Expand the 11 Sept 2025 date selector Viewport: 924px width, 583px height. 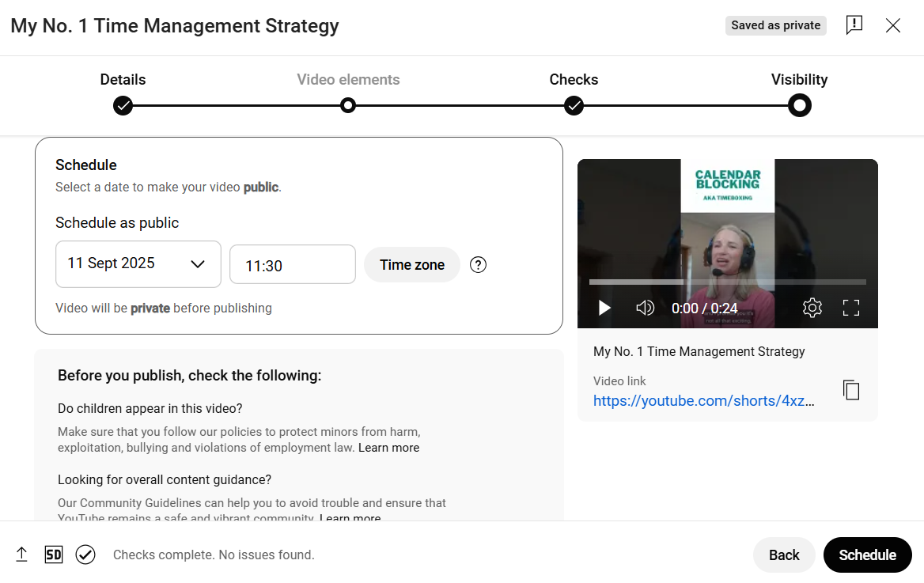click(138, 264)
